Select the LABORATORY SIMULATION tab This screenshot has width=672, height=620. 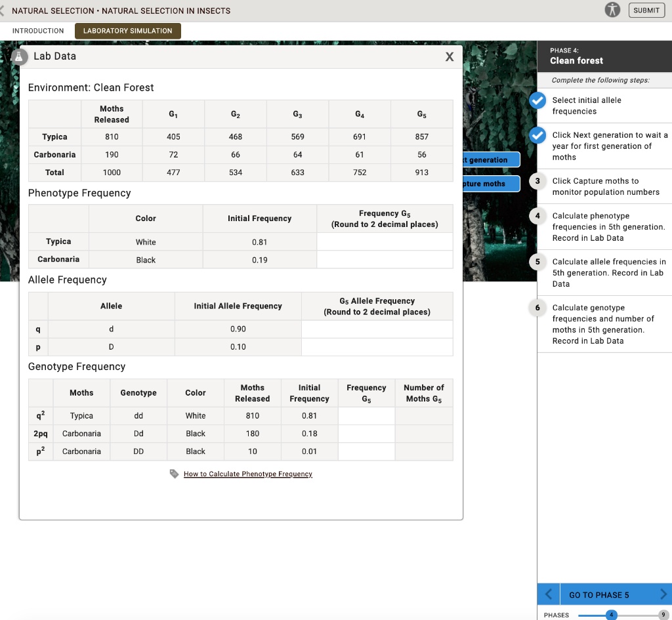point(128,30)
